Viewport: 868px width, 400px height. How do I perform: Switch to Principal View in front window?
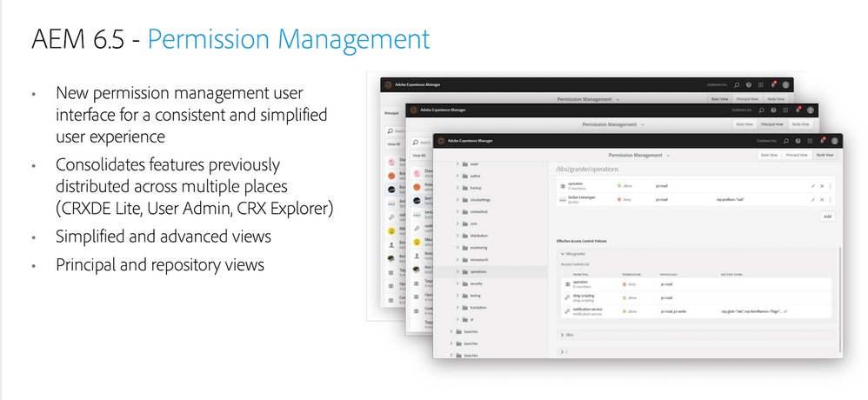coord(796,155)
